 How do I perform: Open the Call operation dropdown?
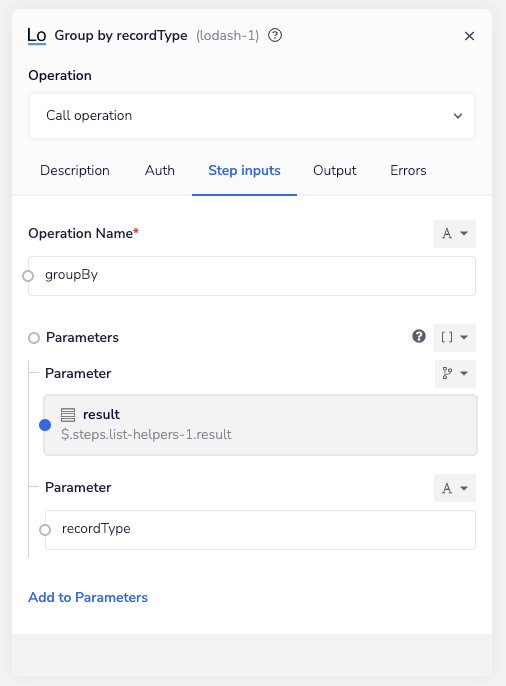[252, 116]
